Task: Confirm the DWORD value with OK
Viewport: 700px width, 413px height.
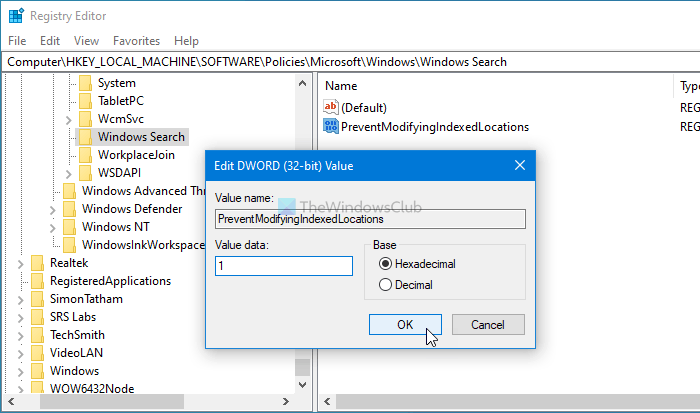Action: tap(404, 324)
